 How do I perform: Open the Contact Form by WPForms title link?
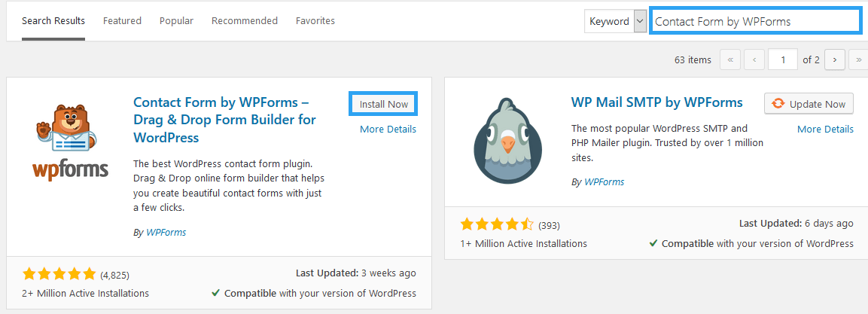point(225,120)
